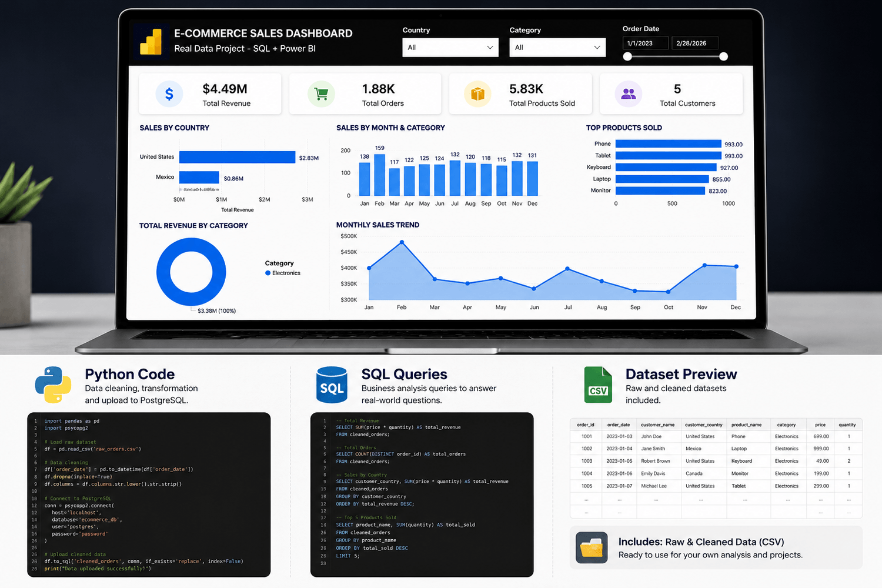Screen dimensions: 882x588
Task: Open the Country filter dropdown
Action: pyautogui.click(x=450, y=48)
